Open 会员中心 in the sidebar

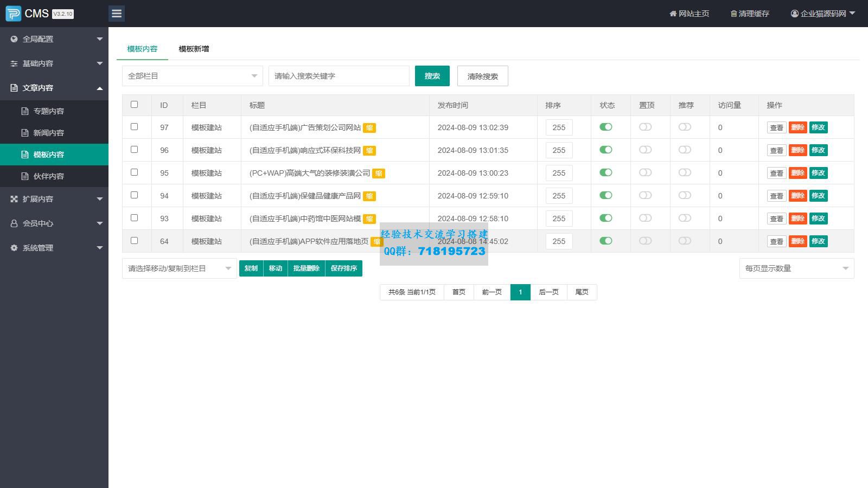click(x=54, y=223)
